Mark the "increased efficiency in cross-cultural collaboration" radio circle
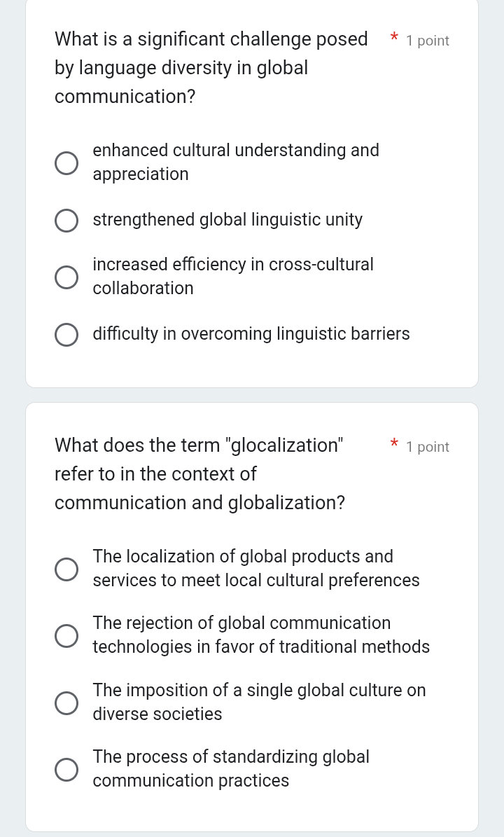 (x=67, y=277)
